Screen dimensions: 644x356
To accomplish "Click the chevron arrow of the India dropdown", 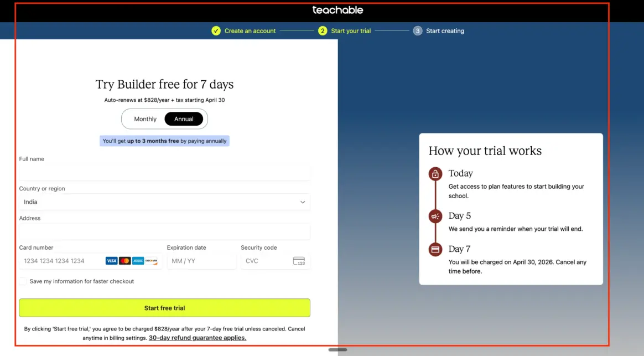I will point(303,202).
